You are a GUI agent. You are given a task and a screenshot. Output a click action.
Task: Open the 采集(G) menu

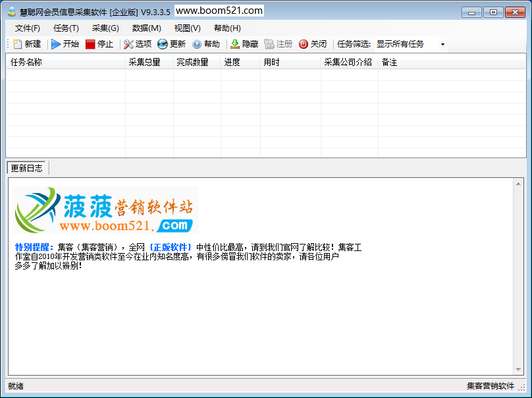pos(105,28)
